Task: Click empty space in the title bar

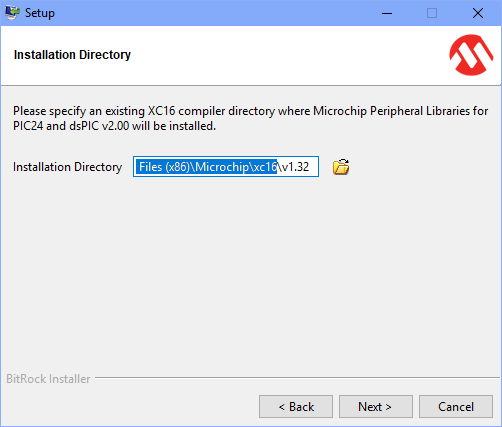Action: click(x=213, y=13)
